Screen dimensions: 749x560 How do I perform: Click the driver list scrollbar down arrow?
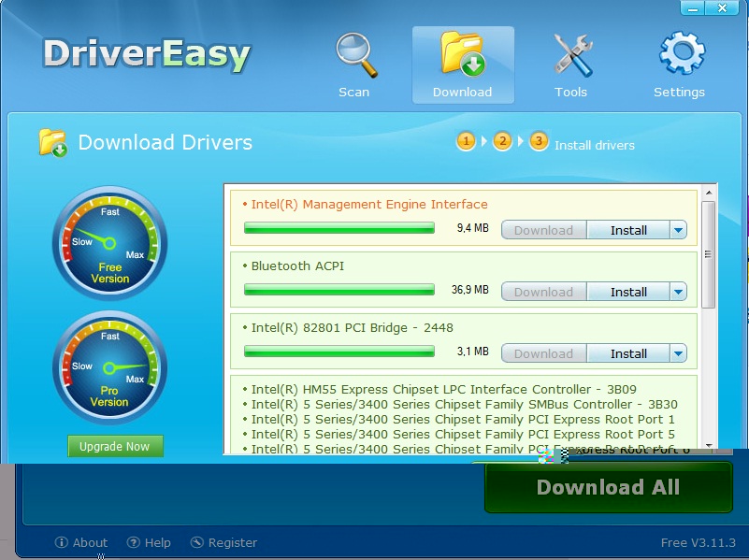[x=709, y=445]
